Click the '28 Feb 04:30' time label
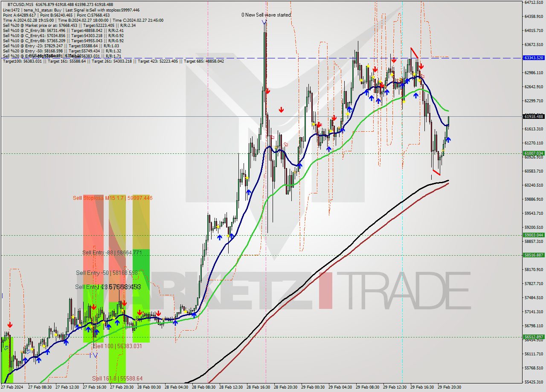The image size is (546, 392). click(x=176, y=387)
